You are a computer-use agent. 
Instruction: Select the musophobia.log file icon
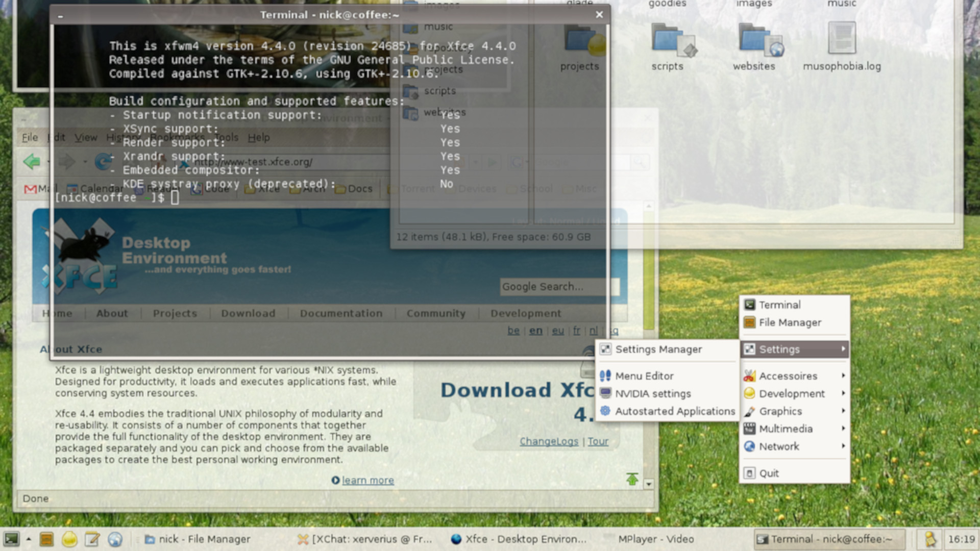coord(841,38)
